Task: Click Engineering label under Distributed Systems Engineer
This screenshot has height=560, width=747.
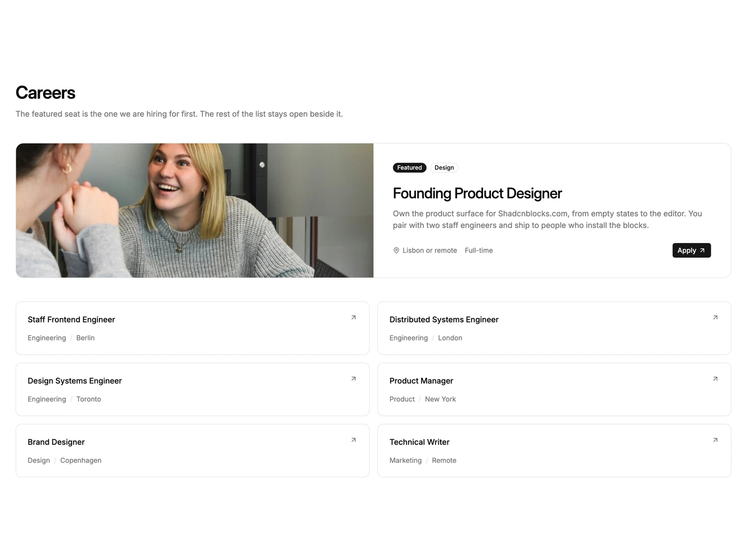Action: tap(409, 338)
